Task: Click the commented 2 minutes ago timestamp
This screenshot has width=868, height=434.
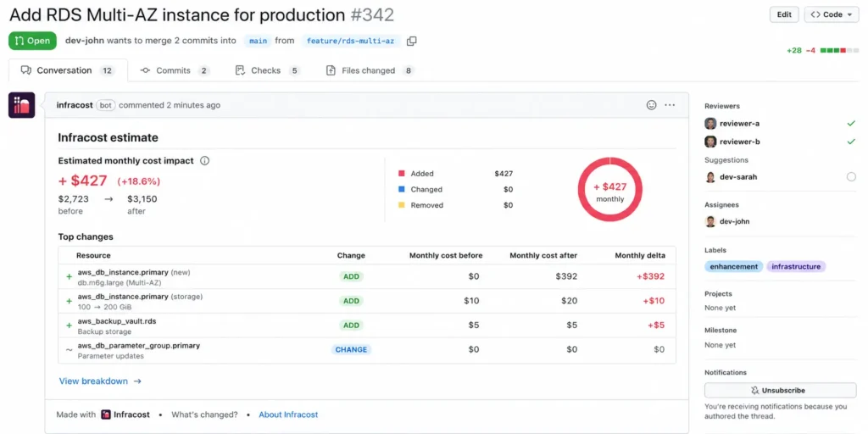Action: 170,105
